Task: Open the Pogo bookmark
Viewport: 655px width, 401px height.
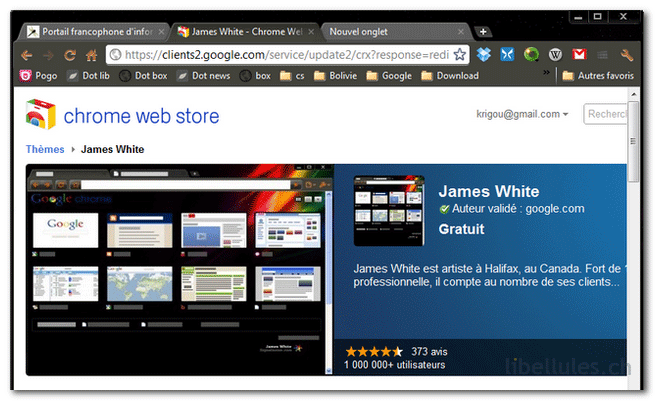Action: tap(38, 76)
